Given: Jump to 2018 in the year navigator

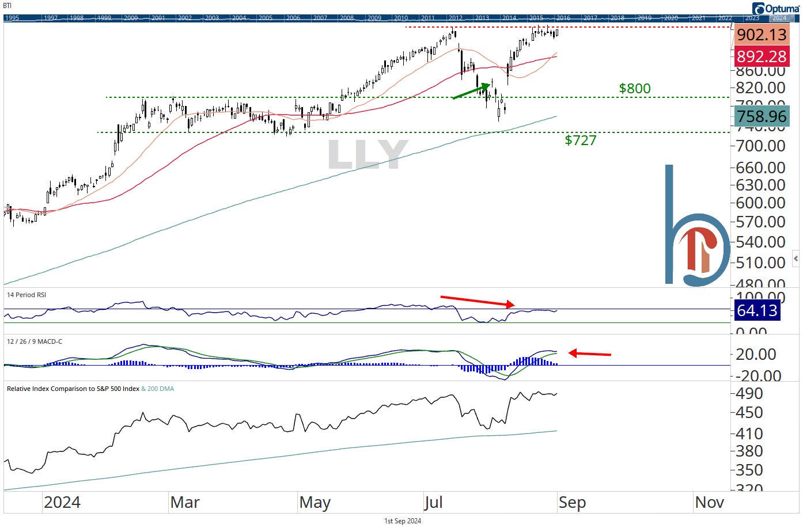Looking at the screenshot, I should [618, 18].
